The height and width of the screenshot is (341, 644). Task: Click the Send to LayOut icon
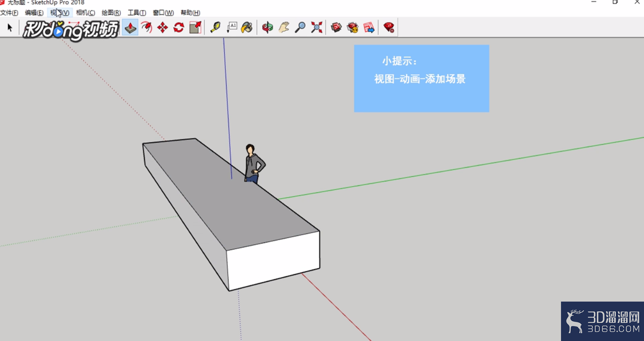pyautogui.click(x=369, y=27)
